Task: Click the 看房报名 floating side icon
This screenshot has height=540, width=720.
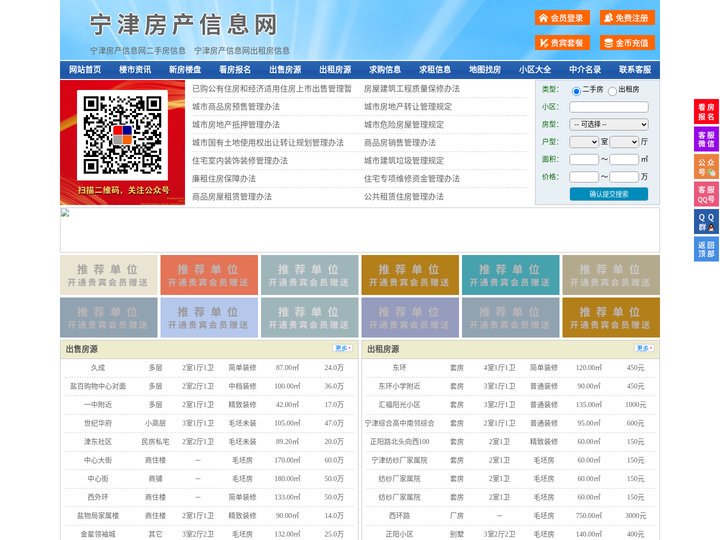Action: coord(706,112)
